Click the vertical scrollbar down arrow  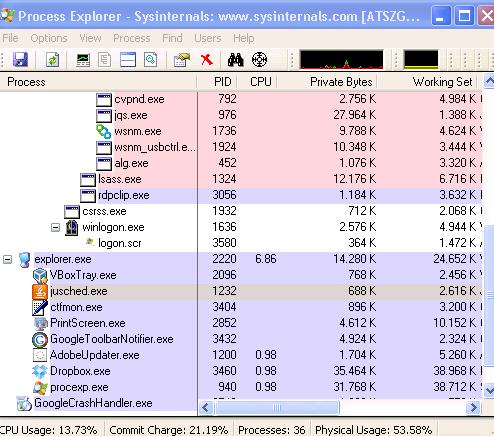click(x=489, y=389)
